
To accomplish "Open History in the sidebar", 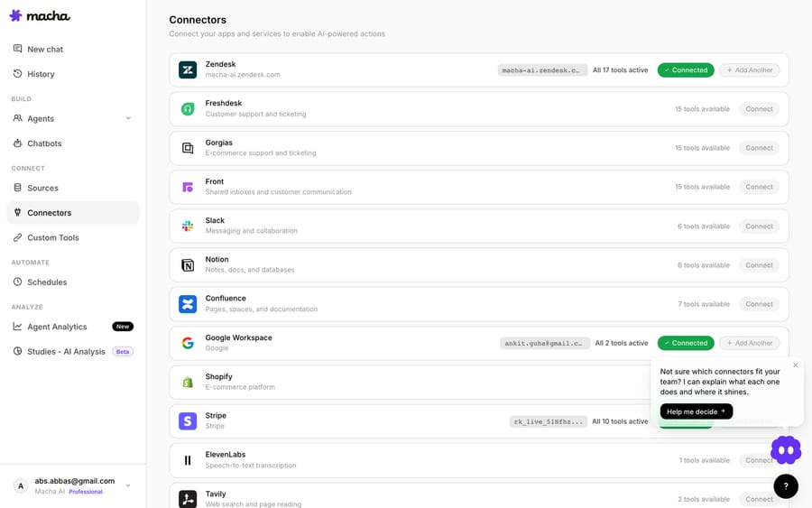I will click(73, 74).
